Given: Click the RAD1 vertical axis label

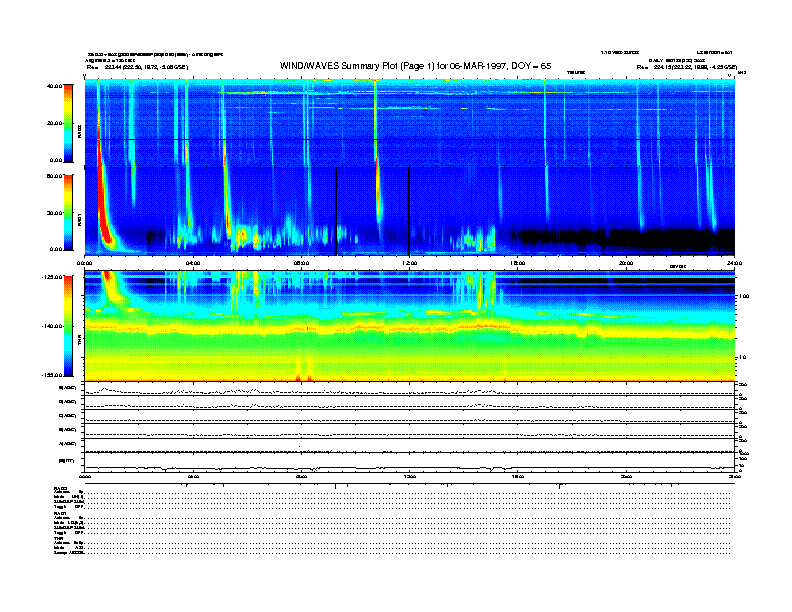Looking at the screenshot, I should click(79, 219).
